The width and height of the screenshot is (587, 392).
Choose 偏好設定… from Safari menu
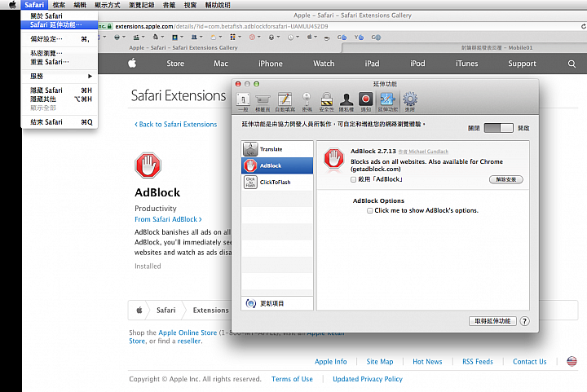[x=60, y=39]
